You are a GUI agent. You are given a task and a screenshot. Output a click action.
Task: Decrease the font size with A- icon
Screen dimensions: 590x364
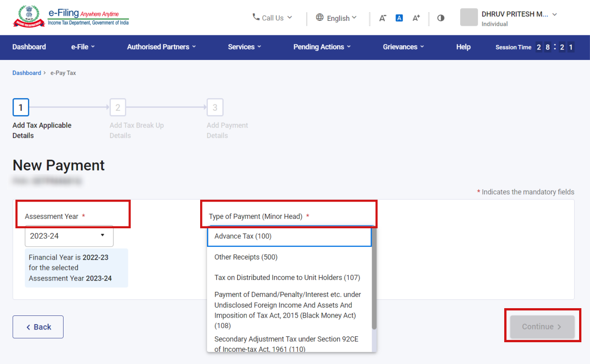coord(383,18)
